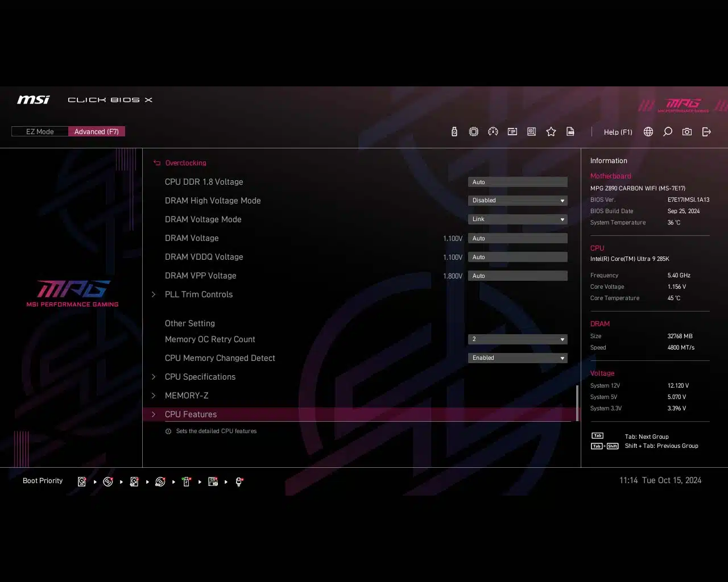Select the floppy disk boot device icon

coord(213,481)
